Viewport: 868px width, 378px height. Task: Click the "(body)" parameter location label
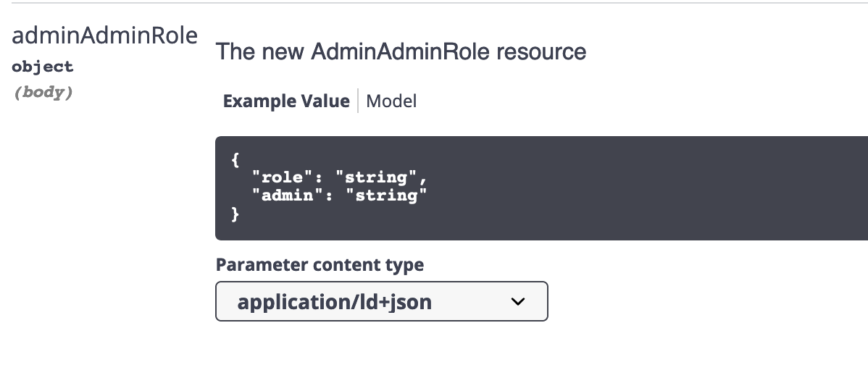[x=43, y=93]
